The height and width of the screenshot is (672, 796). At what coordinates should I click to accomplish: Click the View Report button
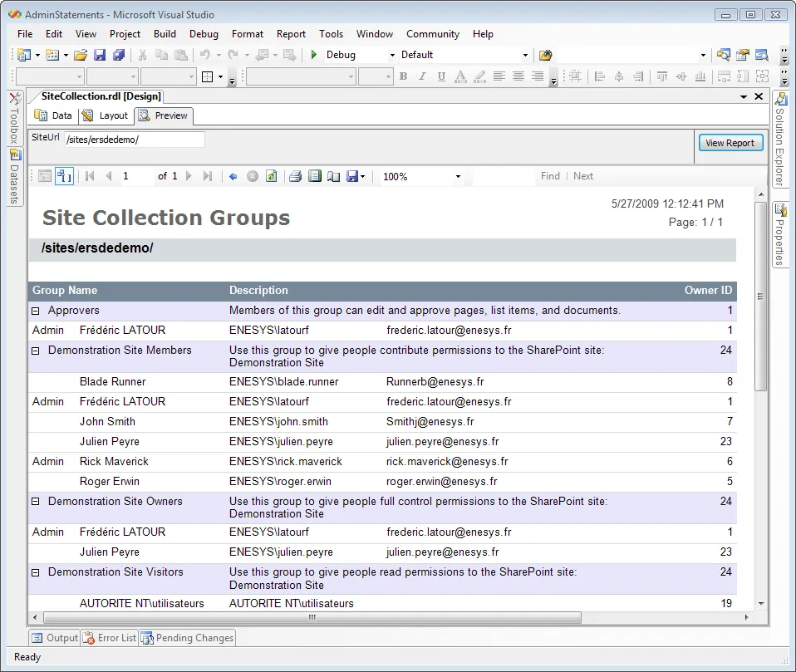click(x=730, y=142)
